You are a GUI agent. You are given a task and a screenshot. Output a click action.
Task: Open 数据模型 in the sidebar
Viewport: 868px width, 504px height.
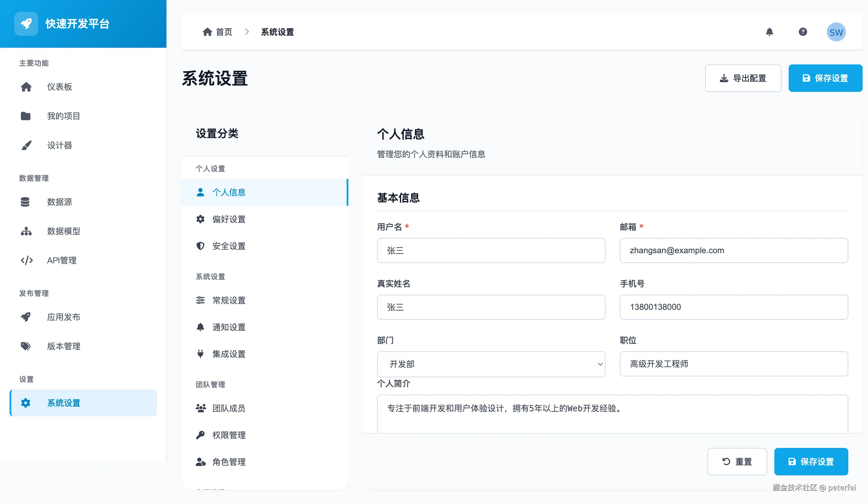click(x=63, y=231)
